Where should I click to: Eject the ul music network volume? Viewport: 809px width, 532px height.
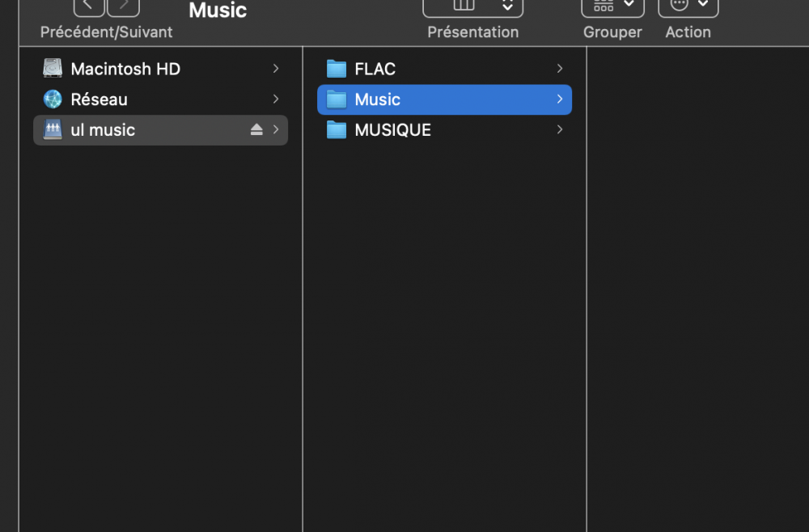coord(256,130)
